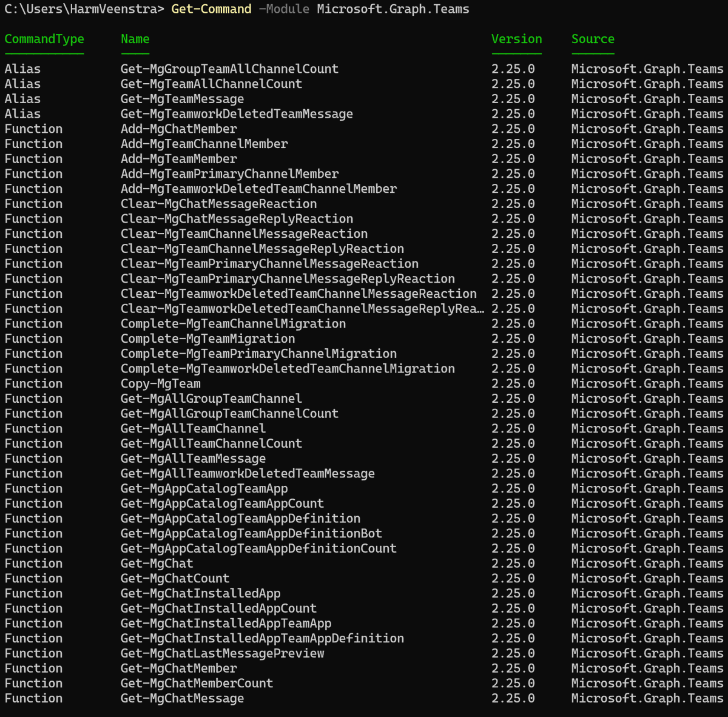Screen dimensions: 728x717
Task: Click the Add-MgChatMember function name
Action: coord(179,129)
